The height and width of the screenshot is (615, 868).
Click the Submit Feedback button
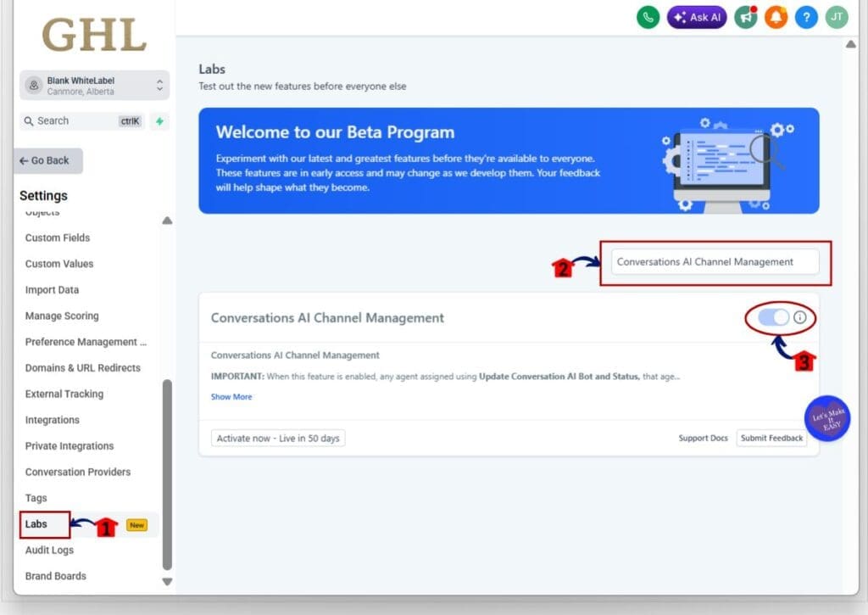[x=771, y=438]
